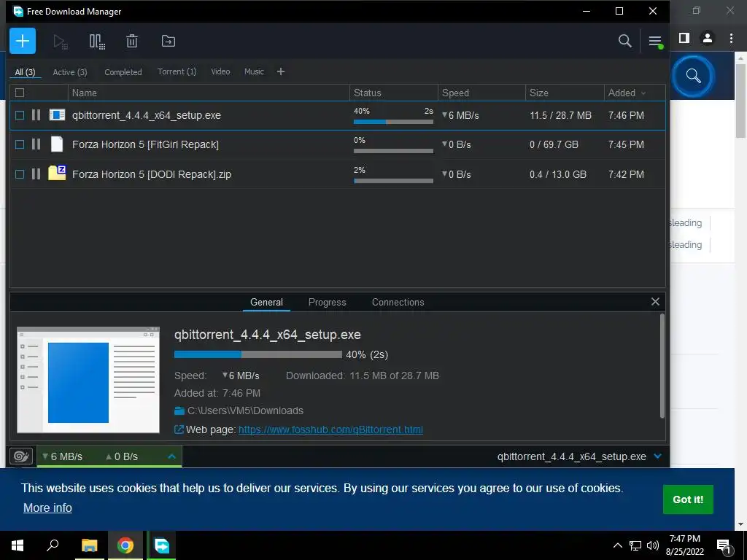Click the download preview thumbnail image
Image resolution: width=747 pixels, height=560 pixels.
coord(88,380)
